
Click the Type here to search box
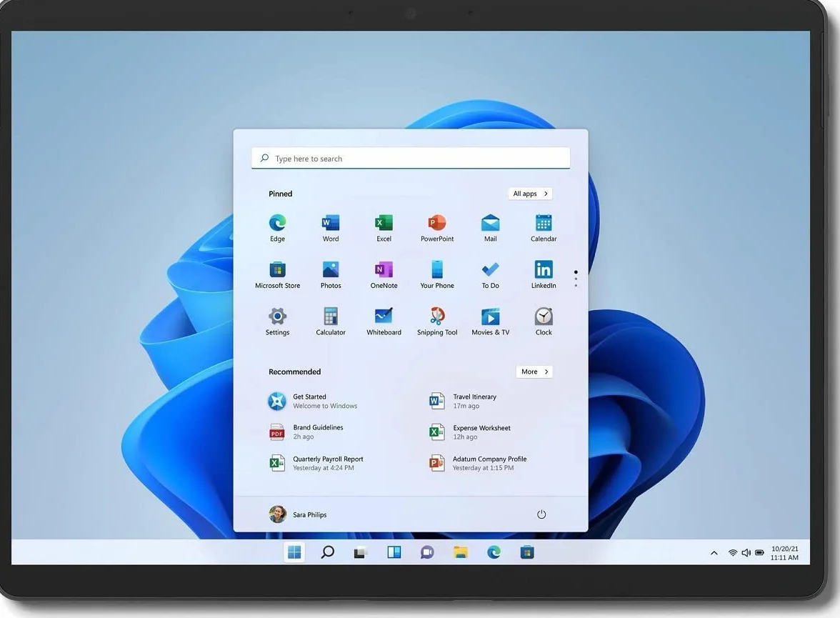pos(410,158)
